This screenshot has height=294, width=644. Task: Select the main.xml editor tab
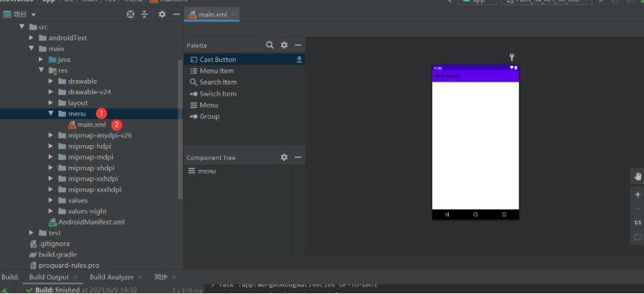[x=212, y=14]
